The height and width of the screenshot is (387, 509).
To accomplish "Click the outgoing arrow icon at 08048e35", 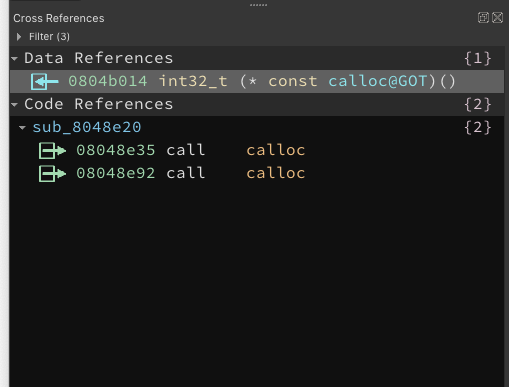I will coord(52,151).
